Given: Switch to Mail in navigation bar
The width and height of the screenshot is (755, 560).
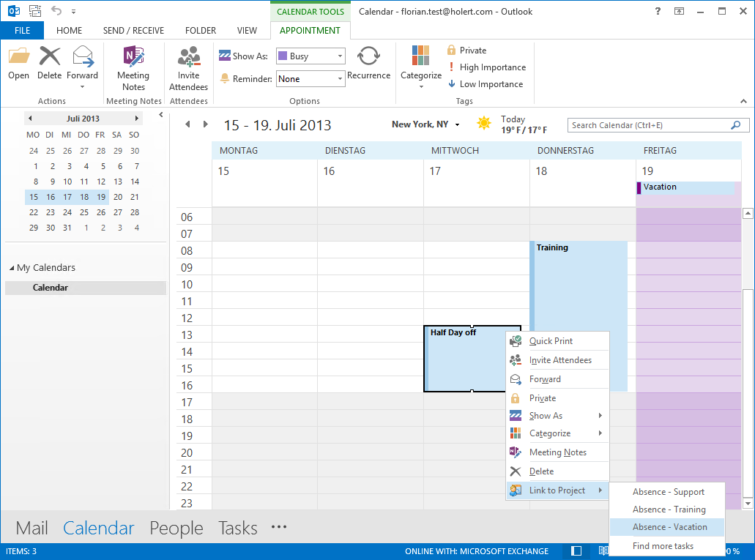Looking at the screenshot, I should 31,529.
